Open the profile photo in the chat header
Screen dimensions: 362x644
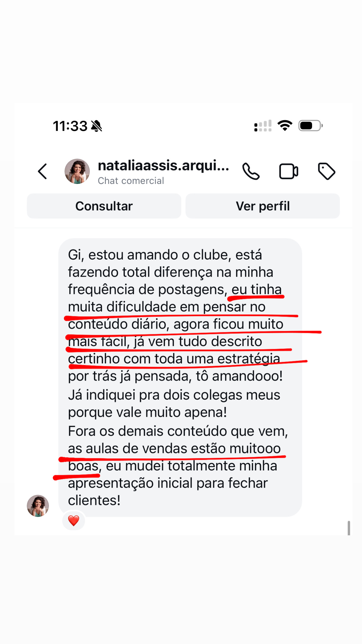[77, 171]
